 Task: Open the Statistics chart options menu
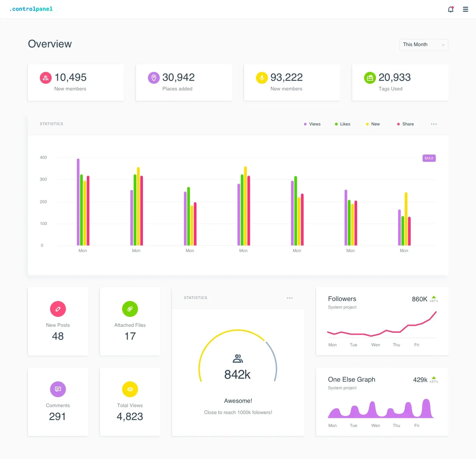click(x=434, y=124)
